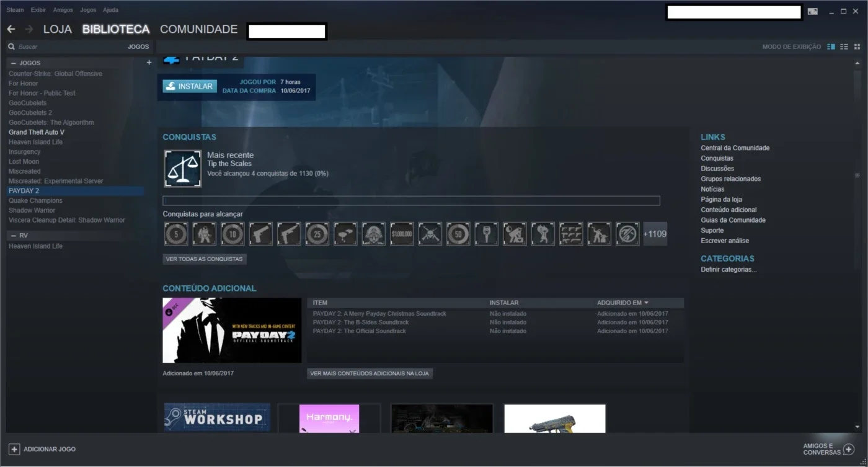Open Guias da Comunidade link

tap(733, 220)
